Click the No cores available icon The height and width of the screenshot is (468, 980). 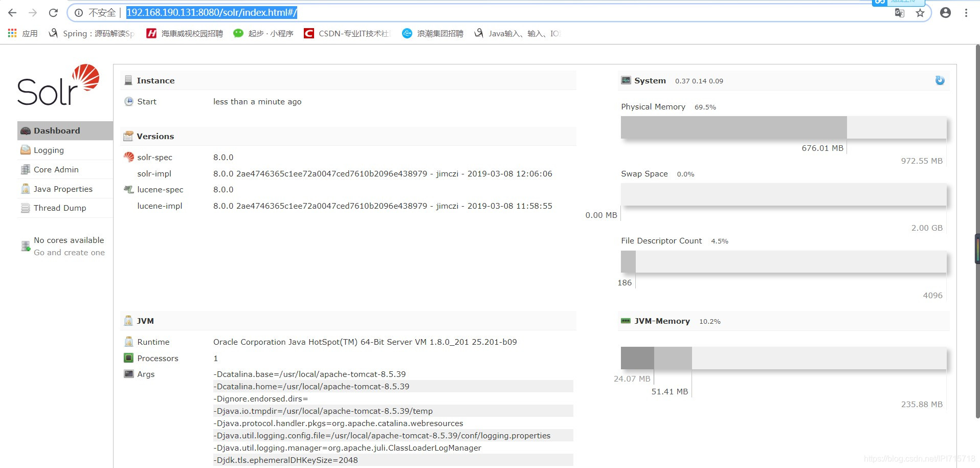[26, 246]
